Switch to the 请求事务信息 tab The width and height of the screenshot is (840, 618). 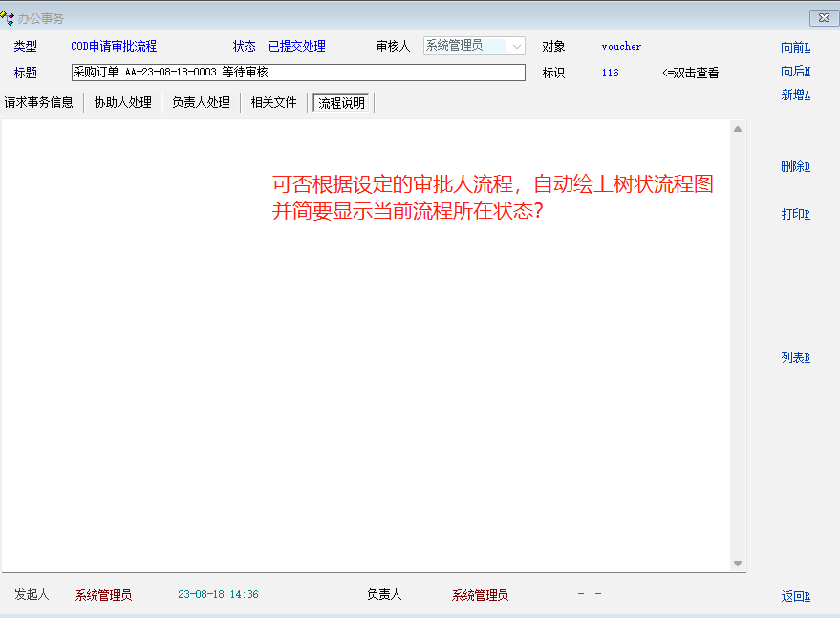[39, 102]
